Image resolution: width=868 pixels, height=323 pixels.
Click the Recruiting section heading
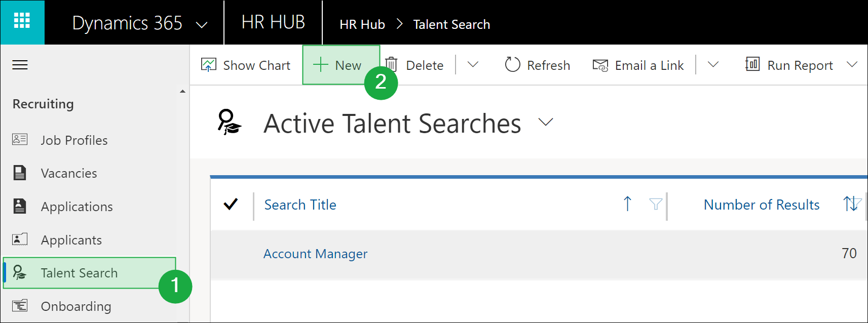click(x=43, y=104)
